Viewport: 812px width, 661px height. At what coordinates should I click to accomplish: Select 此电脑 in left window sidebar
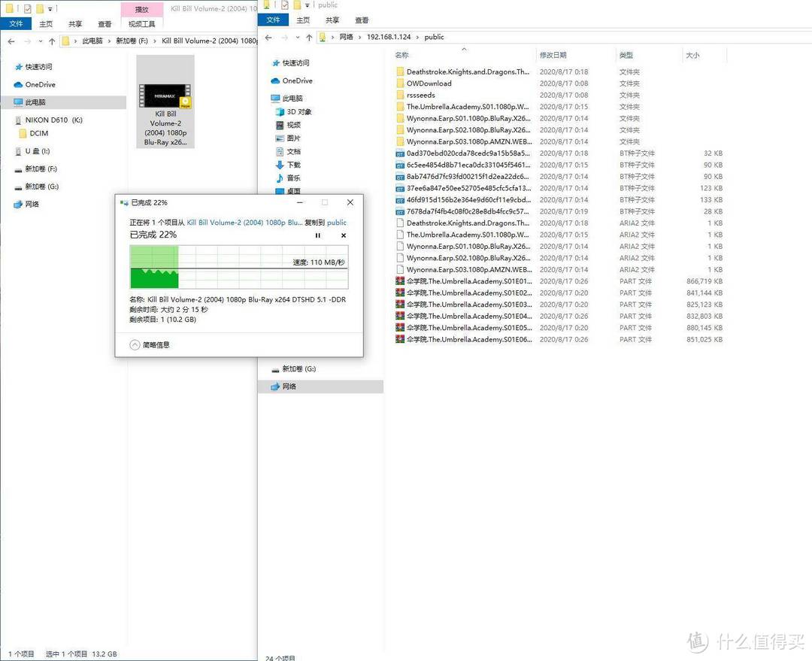coord(64,102)
